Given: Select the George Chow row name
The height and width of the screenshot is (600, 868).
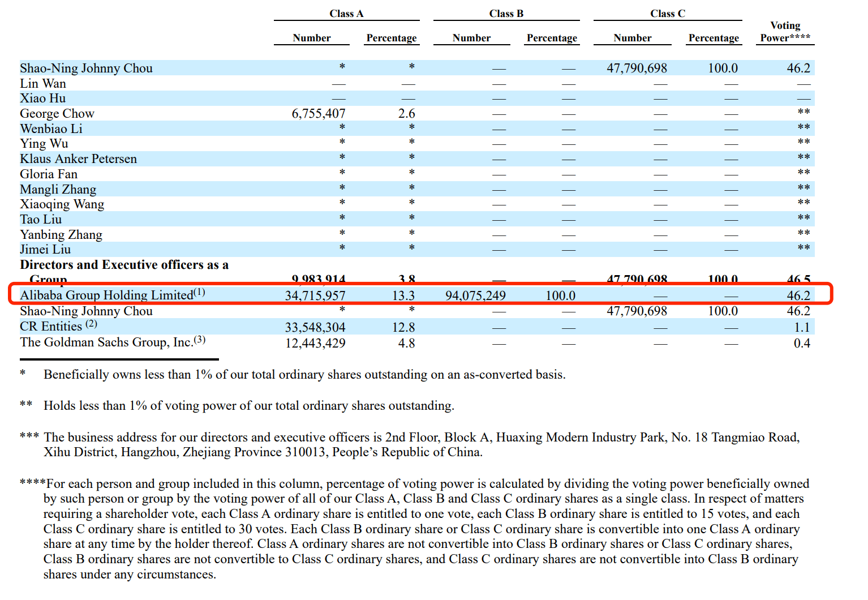Looking at the screenshot, I should tap(57, 114).
